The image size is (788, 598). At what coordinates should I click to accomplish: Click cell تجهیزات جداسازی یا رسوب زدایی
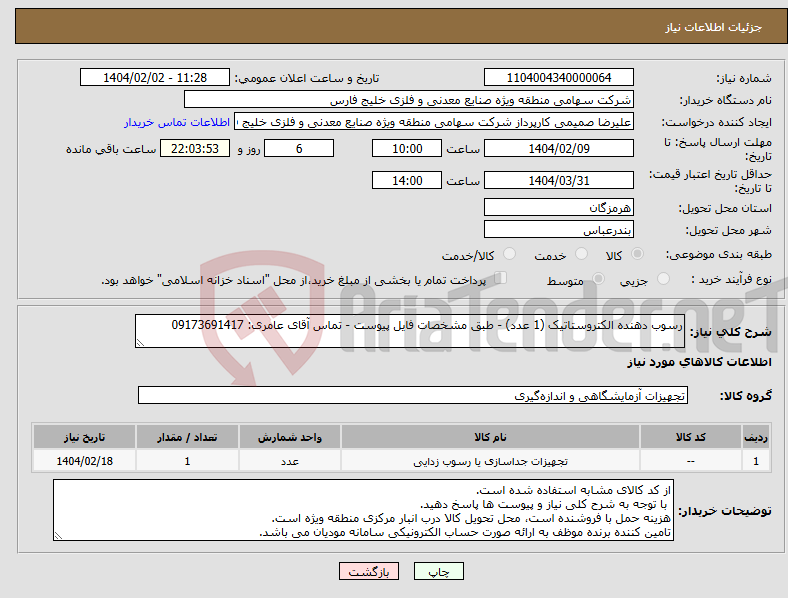pos(490,461)
